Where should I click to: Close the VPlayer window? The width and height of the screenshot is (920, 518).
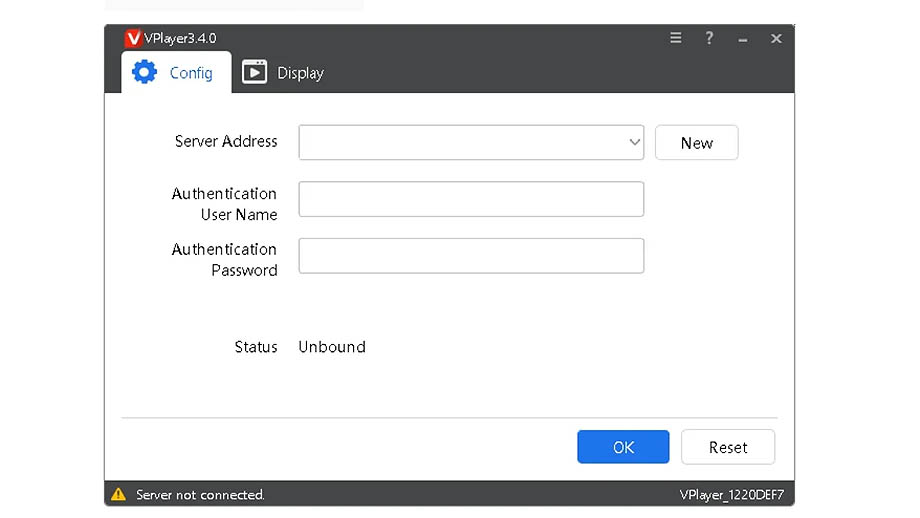pyautogui.click(x=776, y=39)
